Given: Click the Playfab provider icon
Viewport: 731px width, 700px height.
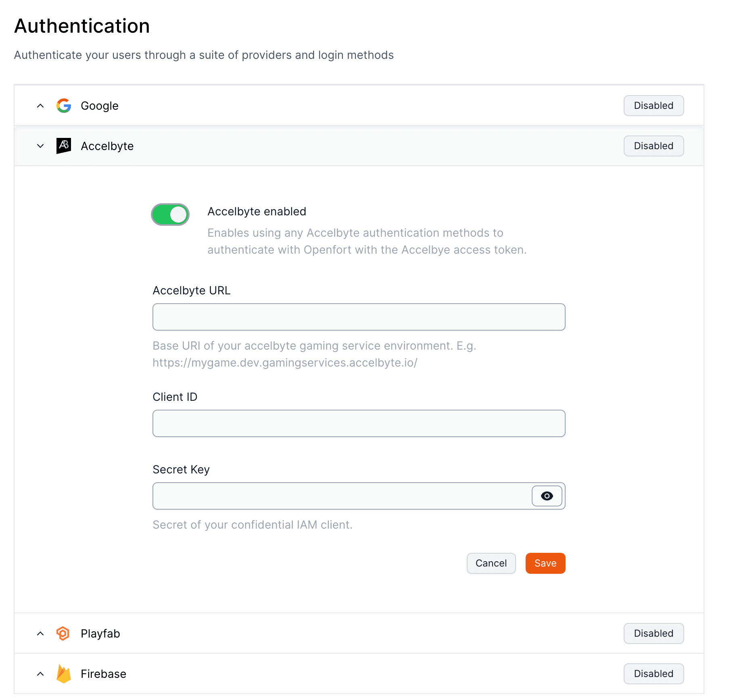Looking at the screenshot, I should coord(63,633).
